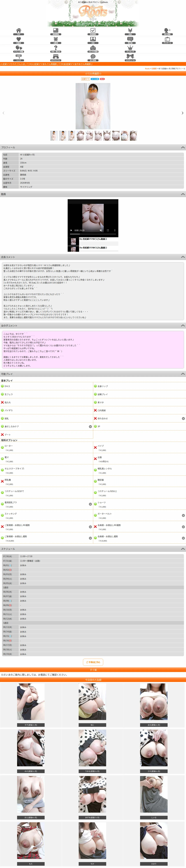Collapse the スケジュール section

tap(183, 549)
